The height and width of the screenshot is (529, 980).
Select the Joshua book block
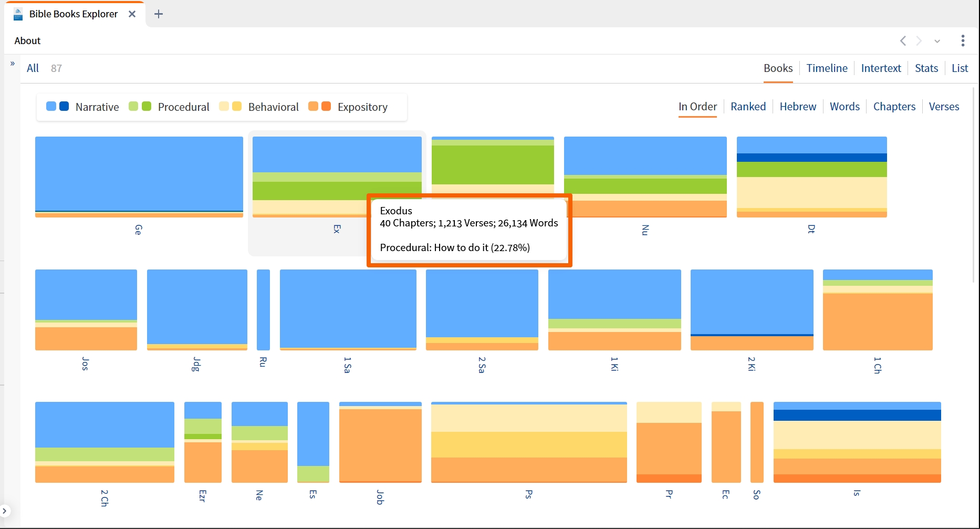click(86, 310)
